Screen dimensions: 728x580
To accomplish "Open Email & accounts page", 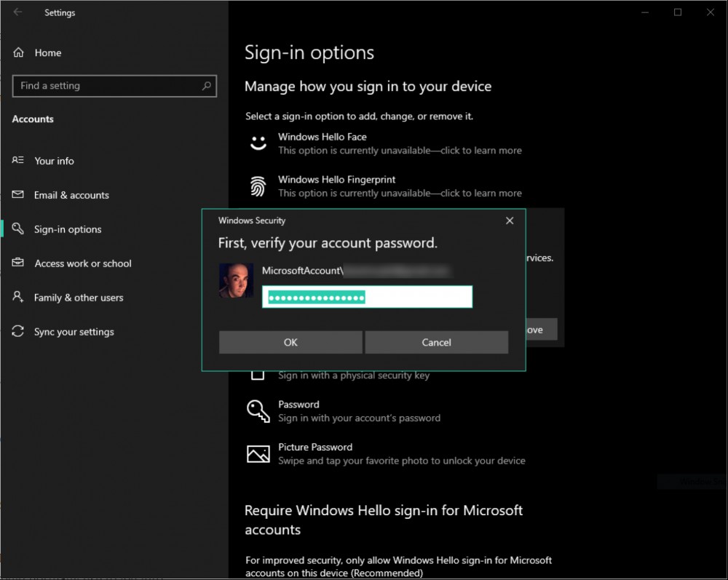I will click(x=71, y=195).
